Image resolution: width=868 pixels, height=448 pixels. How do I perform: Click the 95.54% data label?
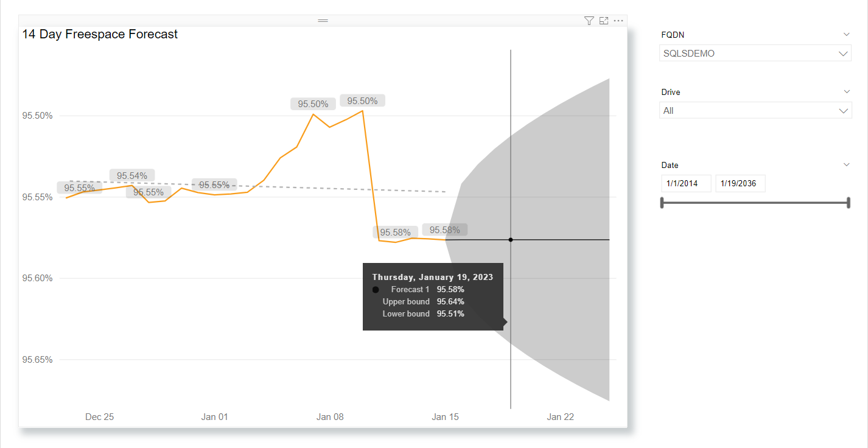coord(132,176)
